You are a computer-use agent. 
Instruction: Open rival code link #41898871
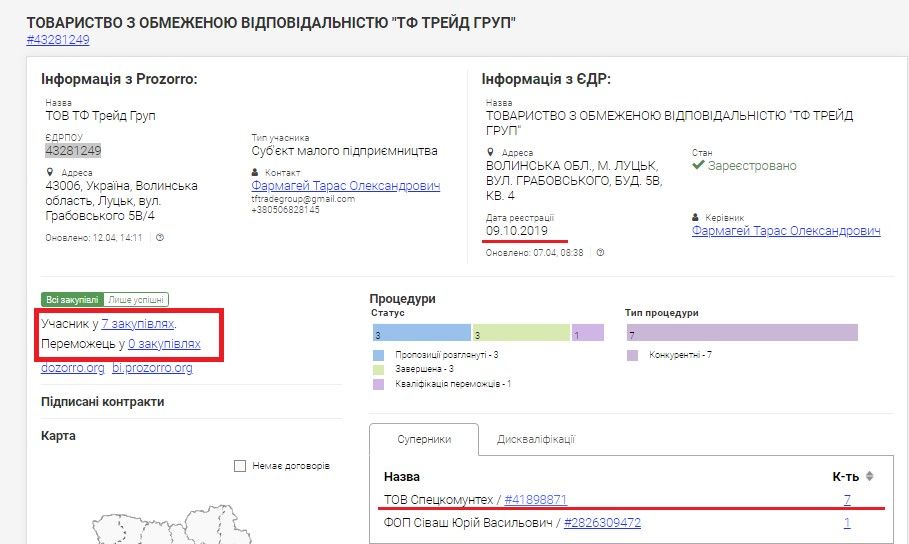(x=536, y=499)
